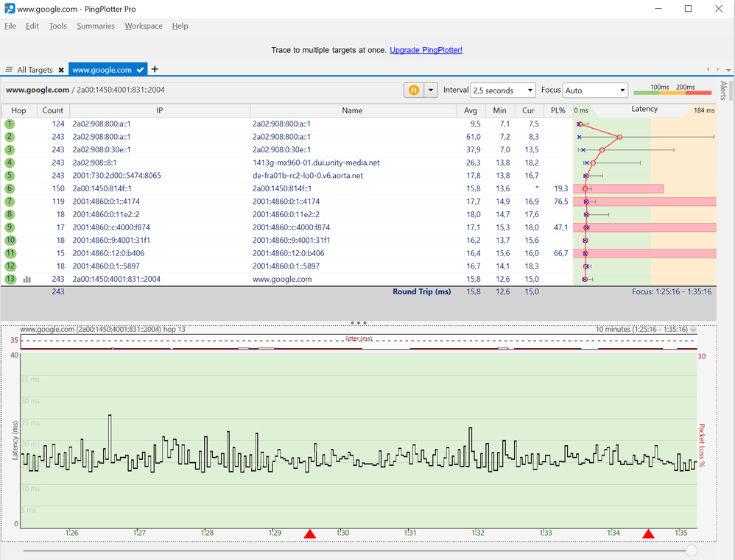Switch to the All Targets tab
The width and height of the screenshot is (735, 560).
coord(35,69)
